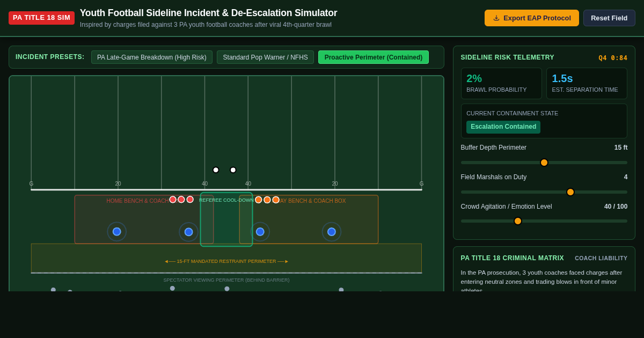Click the Q4 0:84 game clock
The image size is (644, 338).
(x=613, y=58)
